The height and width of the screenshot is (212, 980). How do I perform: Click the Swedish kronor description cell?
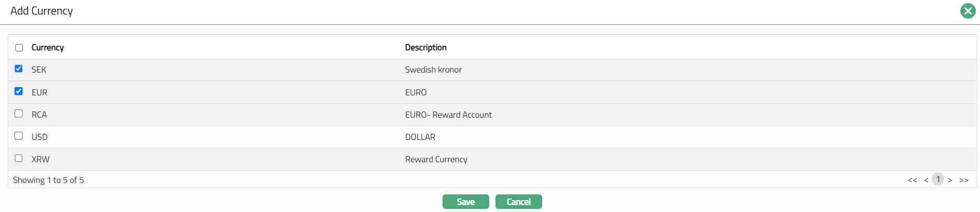[x=433, y=70]
